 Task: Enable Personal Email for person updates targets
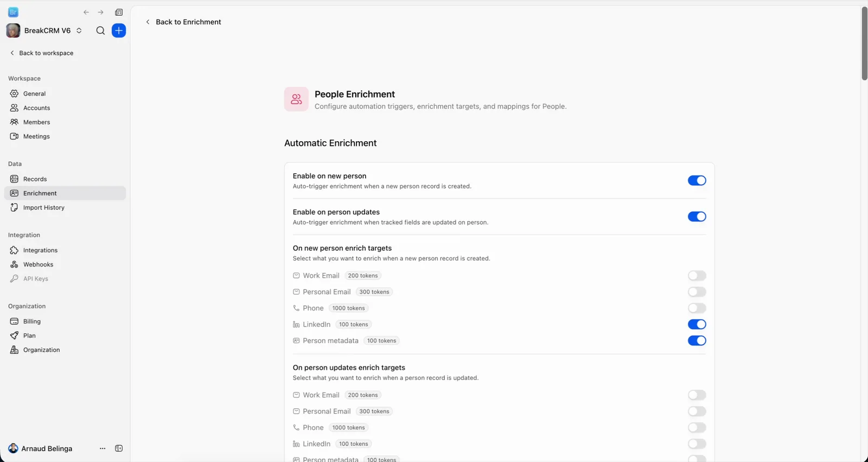[x=697, y=412]
